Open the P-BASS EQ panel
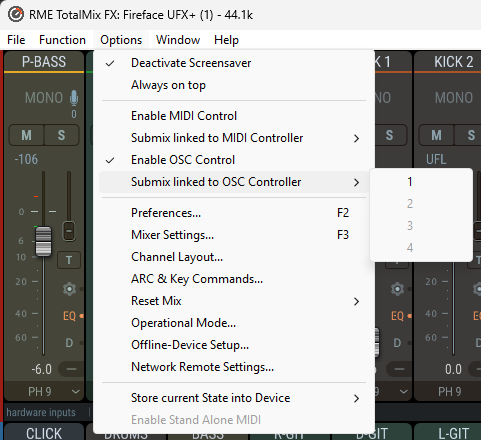The height and width of the screenshot is (440, 481). click(x=69, y=316)
